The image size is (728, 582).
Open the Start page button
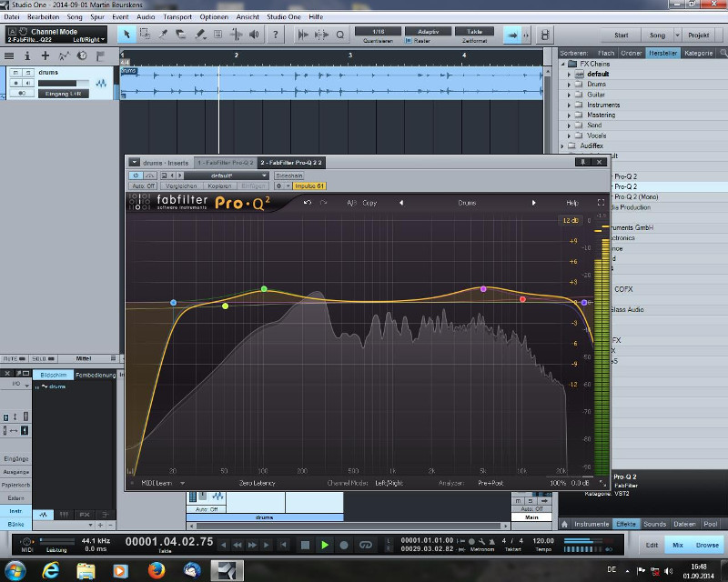coord(622,35)
